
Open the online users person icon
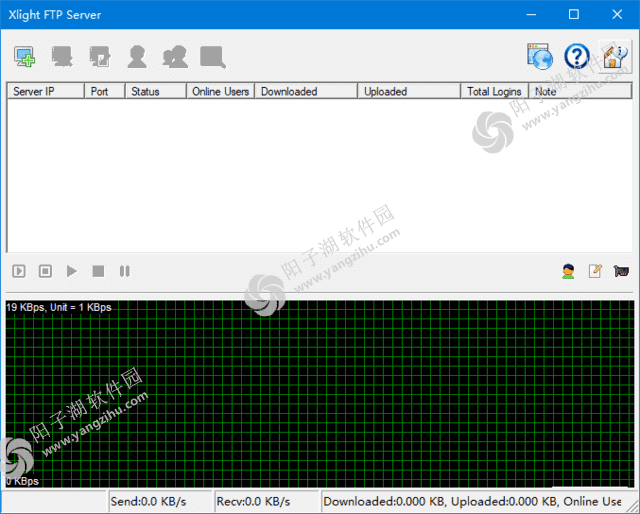click(x=568, y=271)
